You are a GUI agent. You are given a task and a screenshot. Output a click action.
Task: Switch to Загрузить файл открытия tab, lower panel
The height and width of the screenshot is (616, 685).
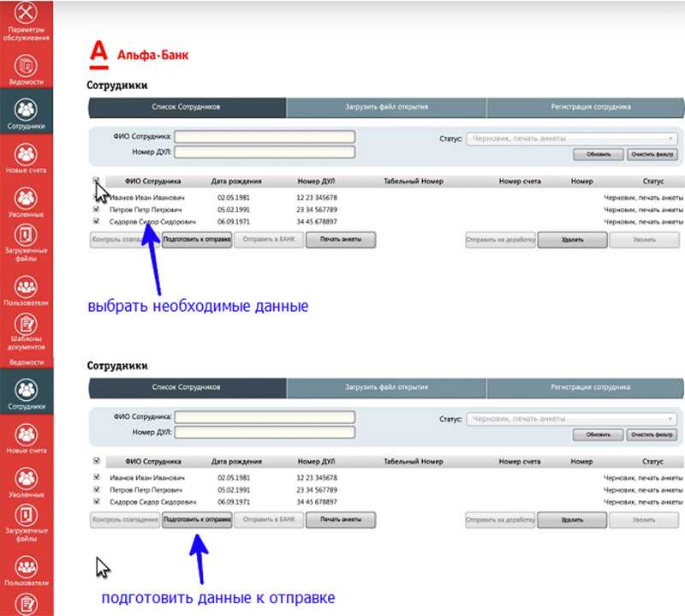pos(386,387)
